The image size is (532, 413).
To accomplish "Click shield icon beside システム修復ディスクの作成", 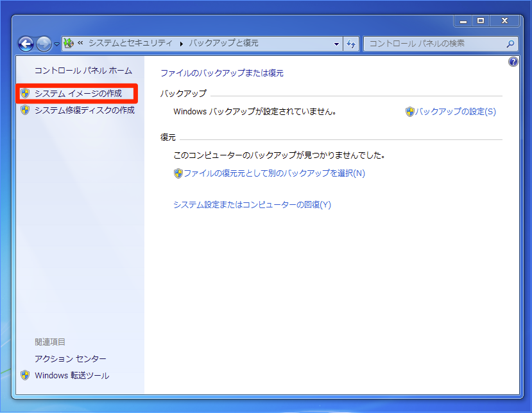I will tap(25, 110).
